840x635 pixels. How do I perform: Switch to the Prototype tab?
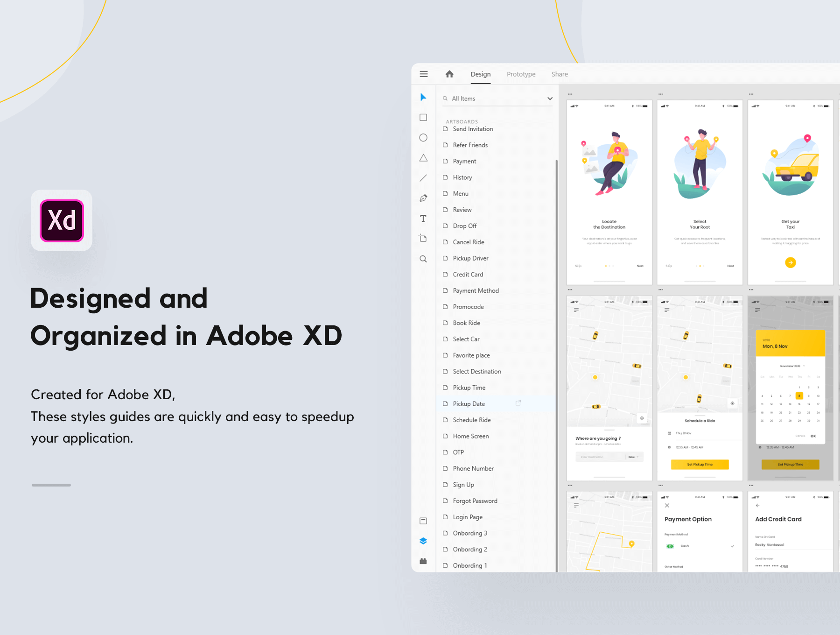(x=521, y=74)
